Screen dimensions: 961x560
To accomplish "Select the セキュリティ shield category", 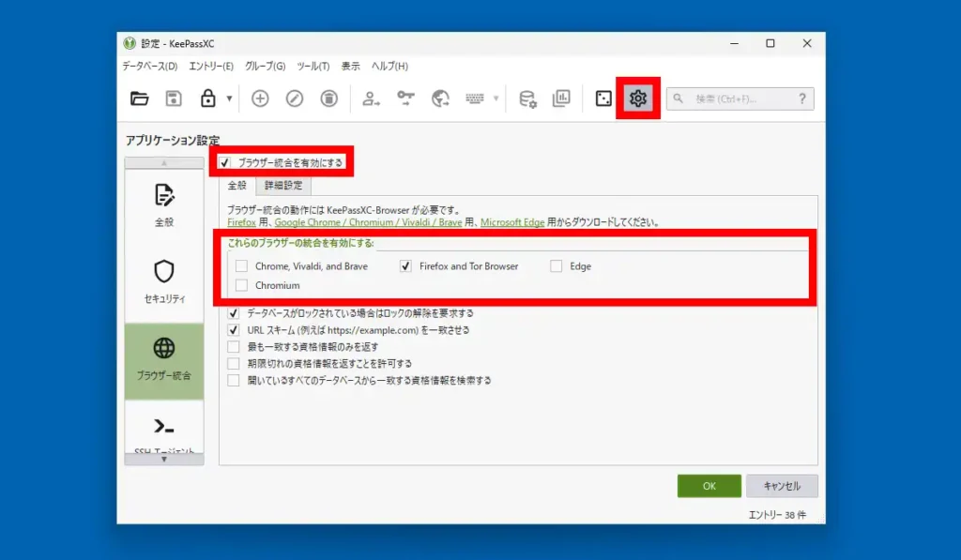I will tap(164, 283).
